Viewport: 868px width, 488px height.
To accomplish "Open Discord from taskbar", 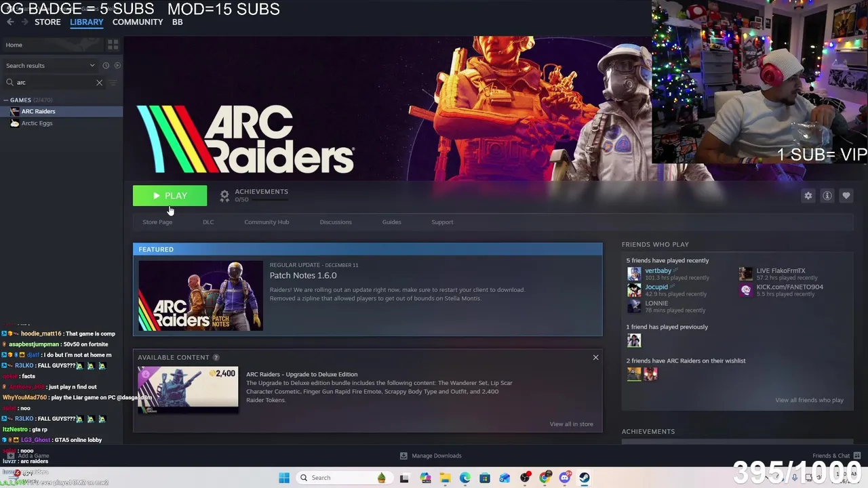I will click(x=564, y=478).
